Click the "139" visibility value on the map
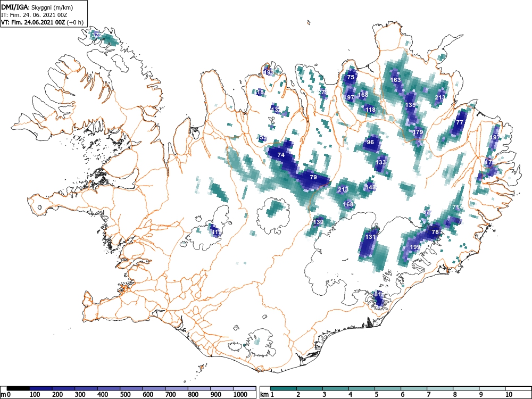The image size is (532, 399). coord(318,222)
